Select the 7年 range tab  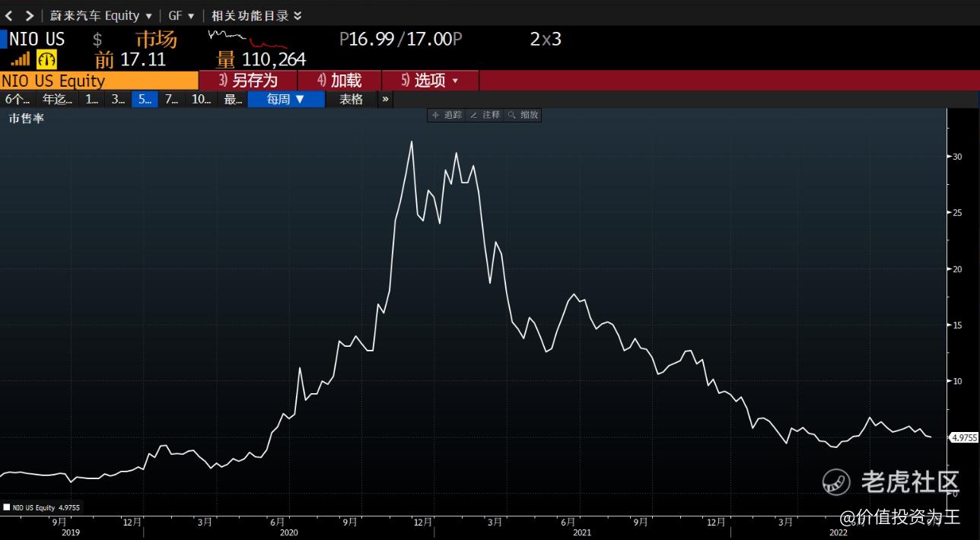click(171, 100)
